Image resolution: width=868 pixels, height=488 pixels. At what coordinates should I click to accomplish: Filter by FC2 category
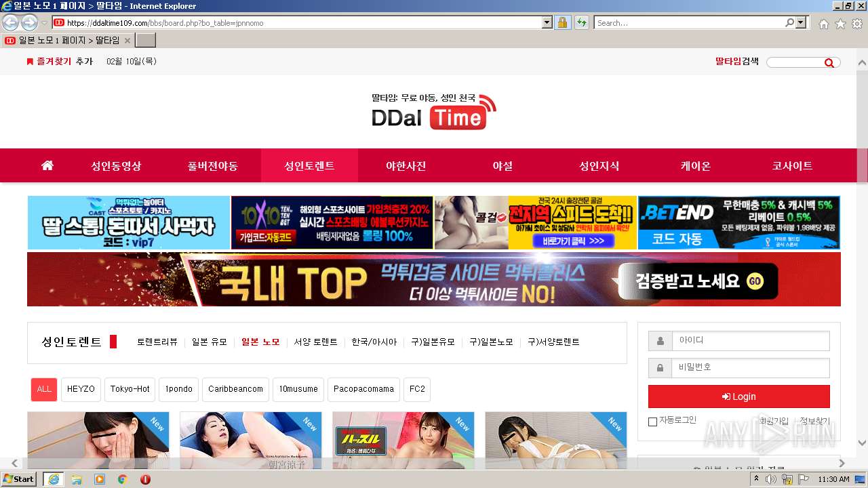click(417, 389)
